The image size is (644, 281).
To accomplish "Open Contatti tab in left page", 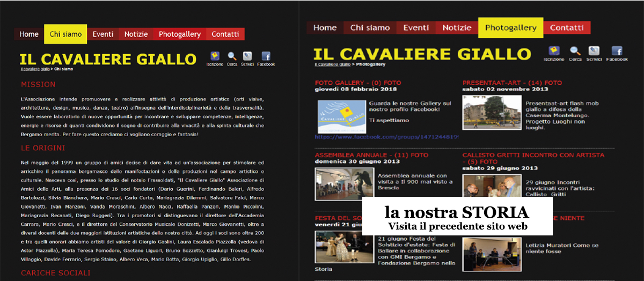I will [225, 34].
